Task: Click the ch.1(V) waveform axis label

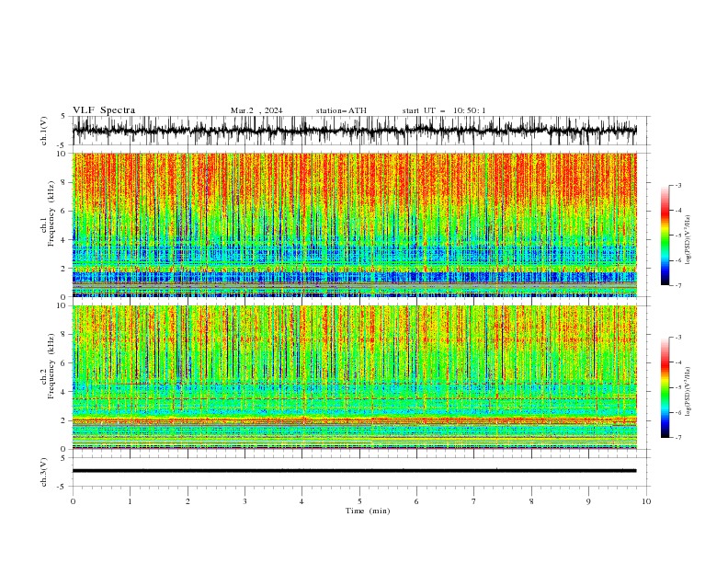Action: (x=44, y=131)
